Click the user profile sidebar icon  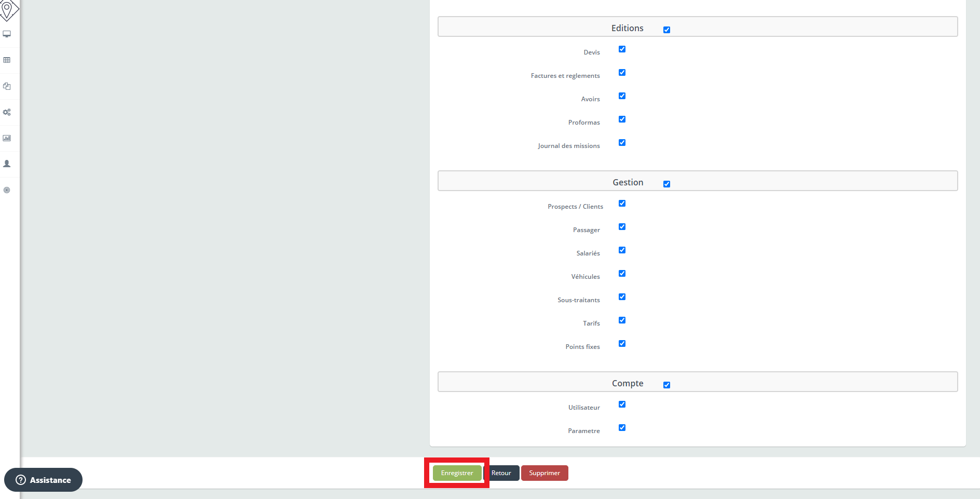[7, 164]
